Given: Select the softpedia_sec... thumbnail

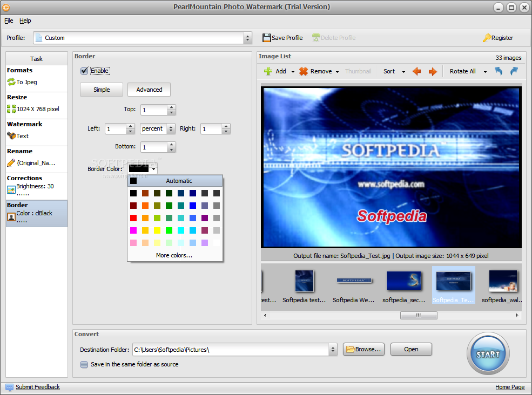Looking at the screenshot, I should (404, 285).
